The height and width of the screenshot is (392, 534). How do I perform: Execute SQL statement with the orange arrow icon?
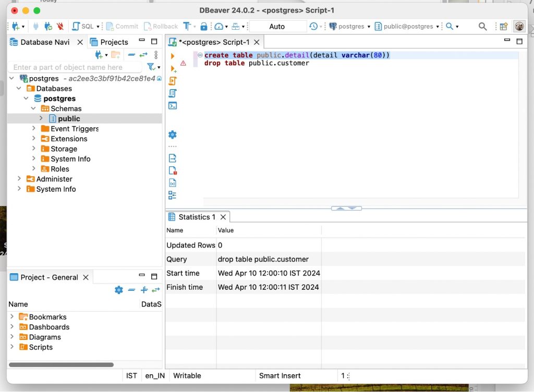coord(173,56)
